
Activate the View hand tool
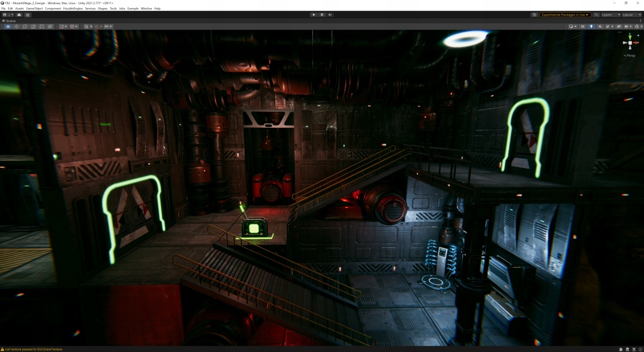tap(8, 26)
